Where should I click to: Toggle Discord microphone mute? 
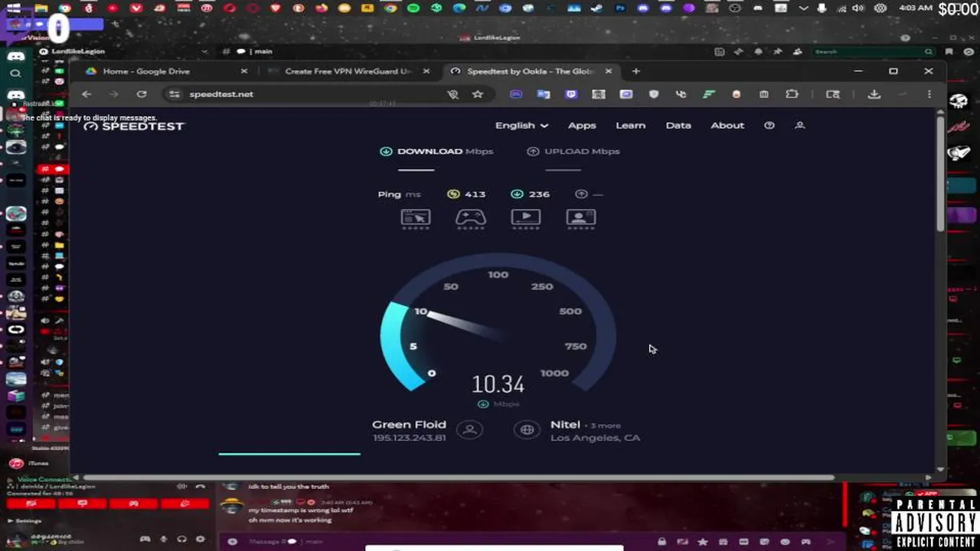point(163,539)
